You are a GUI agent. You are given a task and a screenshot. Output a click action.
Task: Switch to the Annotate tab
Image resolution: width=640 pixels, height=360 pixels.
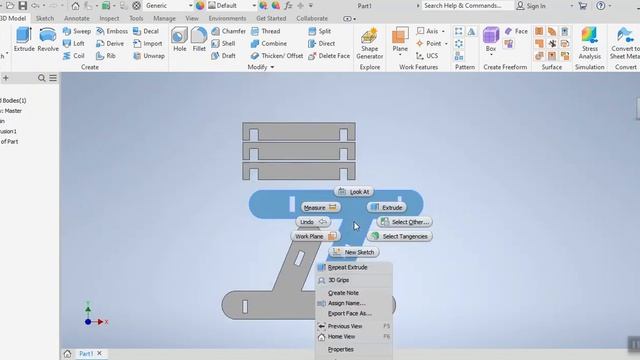pos(77,18)
